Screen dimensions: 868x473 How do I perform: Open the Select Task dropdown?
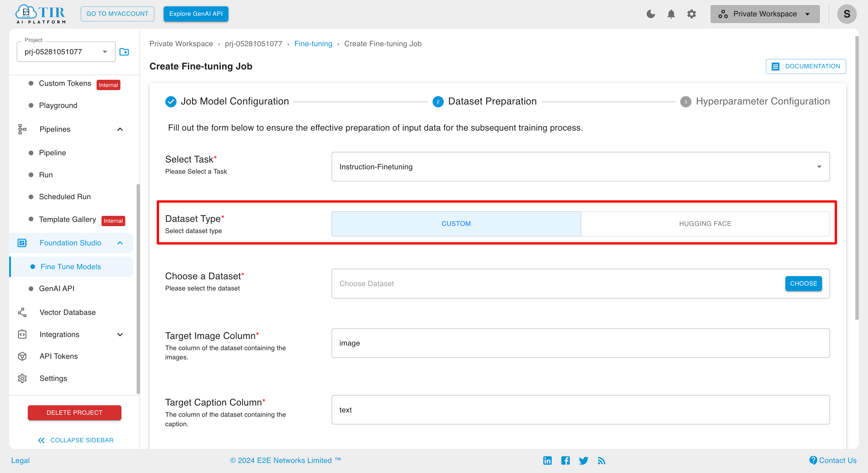pos(580,166)
